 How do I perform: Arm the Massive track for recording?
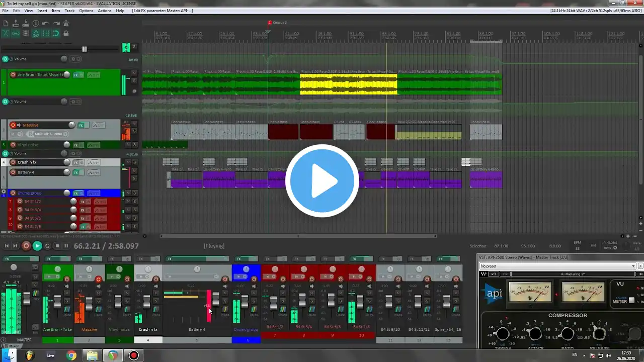pos(13,125)
